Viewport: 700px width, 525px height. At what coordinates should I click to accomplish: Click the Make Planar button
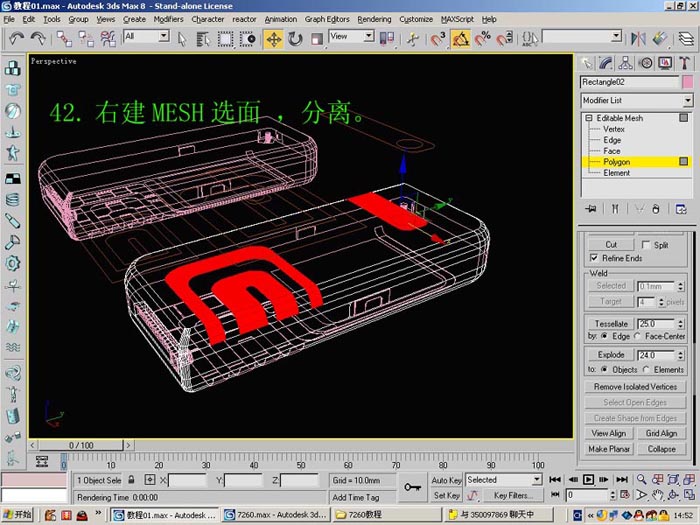tap(609, 449)
